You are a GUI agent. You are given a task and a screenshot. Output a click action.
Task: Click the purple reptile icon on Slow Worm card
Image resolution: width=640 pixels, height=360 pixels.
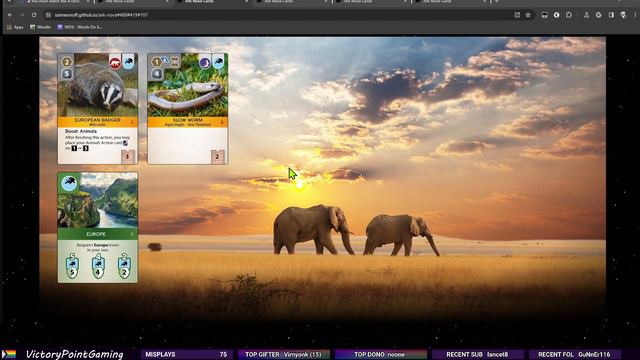[205, 62]
